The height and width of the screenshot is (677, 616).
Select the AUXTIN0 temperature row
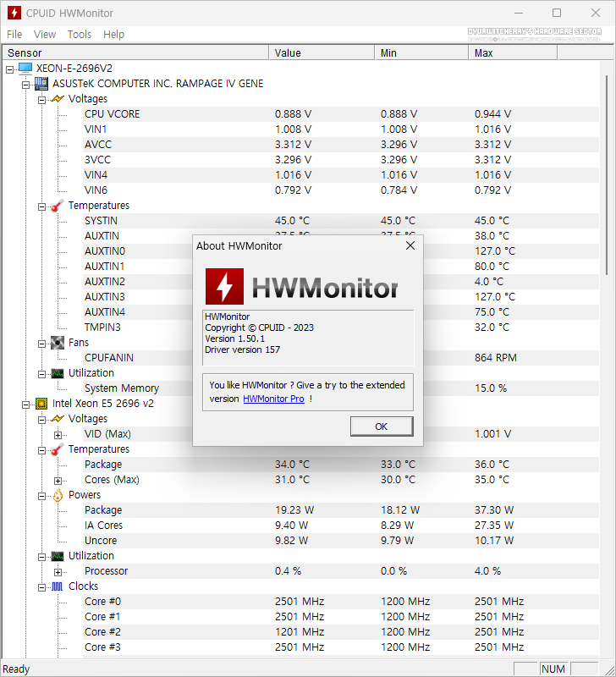(341, 251)
